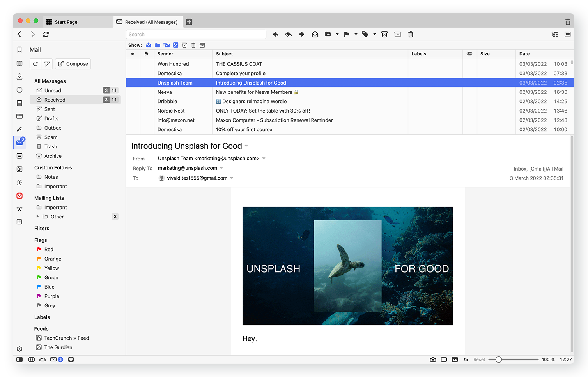Move message to Spam icon in mail toolbar
The image size is (588, 377).
(x=384, y=34)
